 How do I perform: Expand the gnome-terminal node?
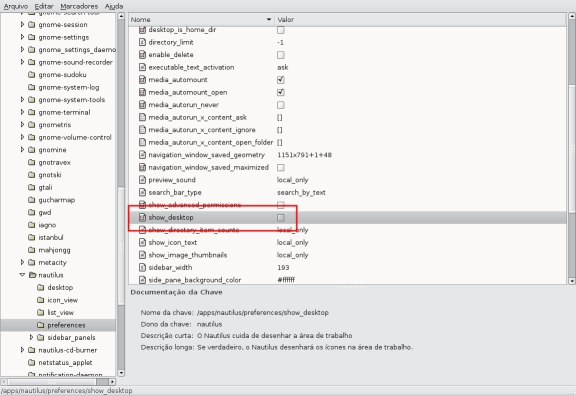click(x=22, y=112)
